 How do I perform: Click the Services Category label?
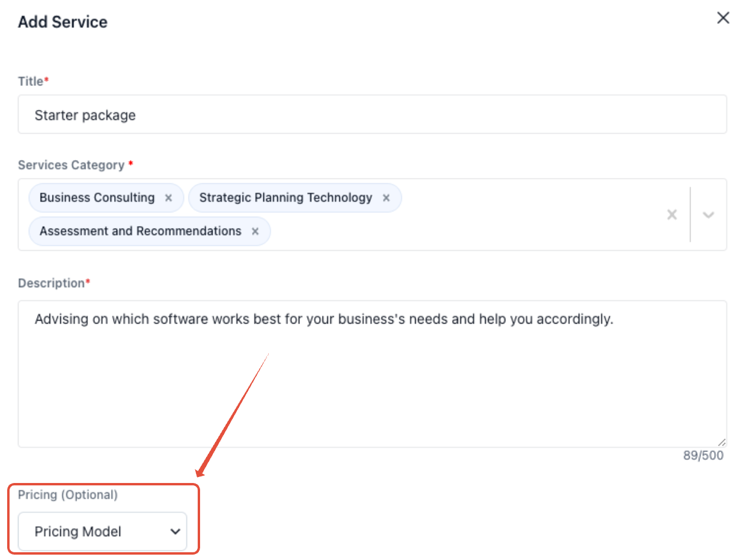click(x=71, y=165)
